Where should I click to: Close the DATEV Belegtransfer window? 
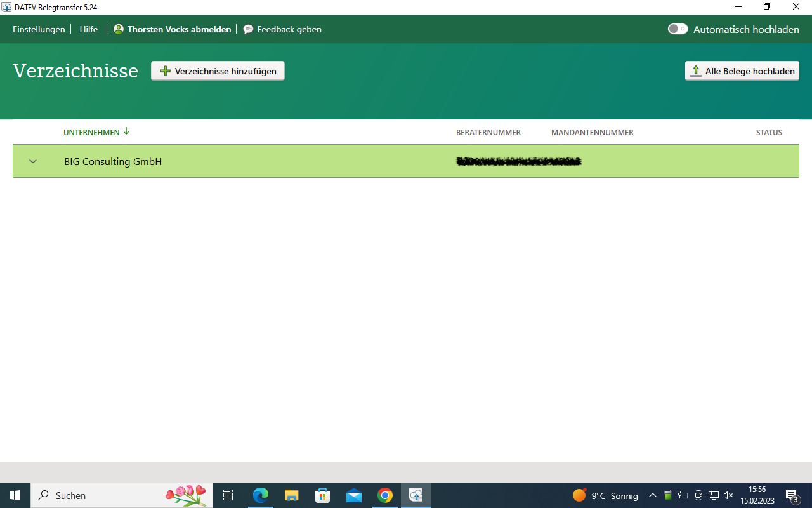pyautogui.click(x=796, y=7)
